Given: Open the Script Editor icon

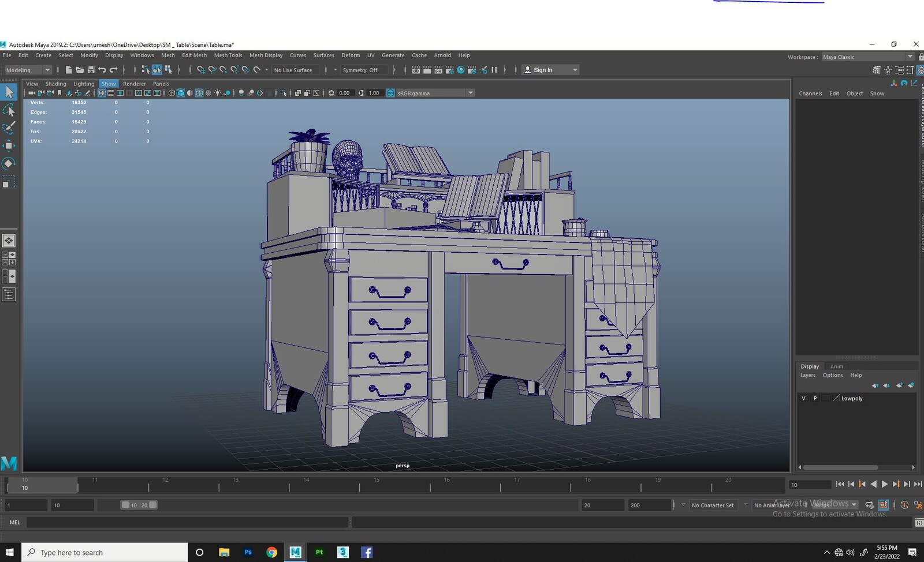Looking at the screenshot, I should click(919, 523).
